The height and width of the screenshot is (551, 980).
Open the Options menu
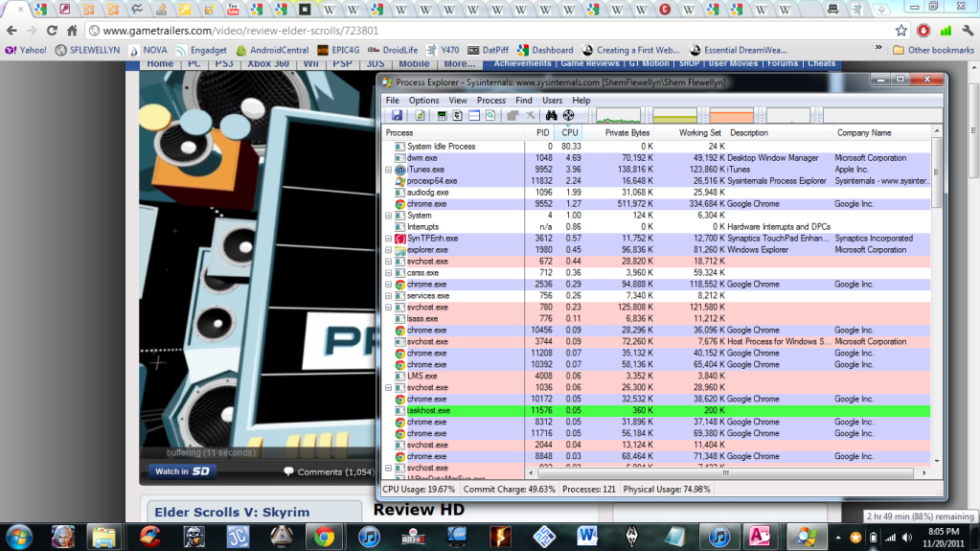[x=423, y=100]
